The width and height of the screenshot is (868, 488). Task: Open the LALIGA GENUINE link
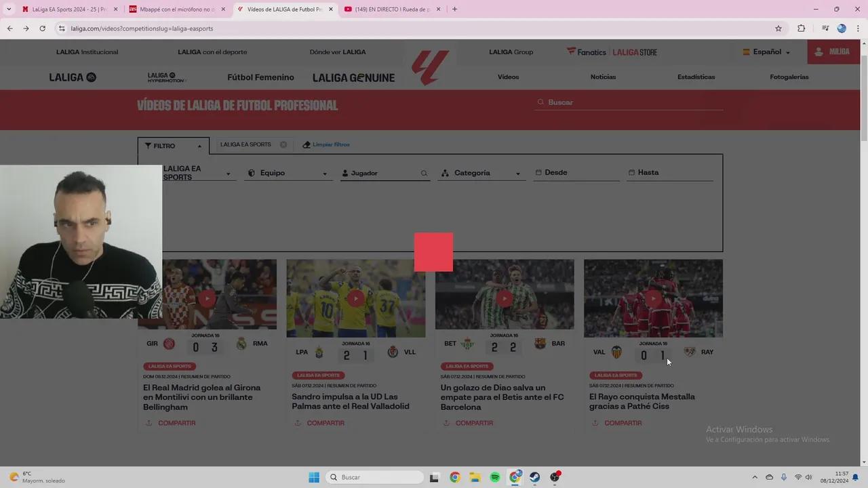353,77
